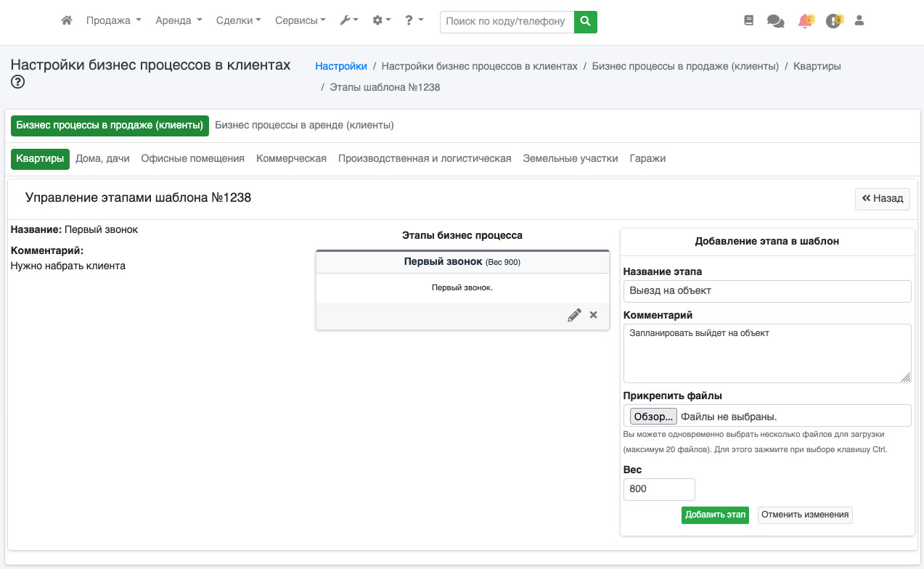Follow the Настройки breadcrumb link
Viewport: 924px width, 569px height.
[x=341, y=66]
